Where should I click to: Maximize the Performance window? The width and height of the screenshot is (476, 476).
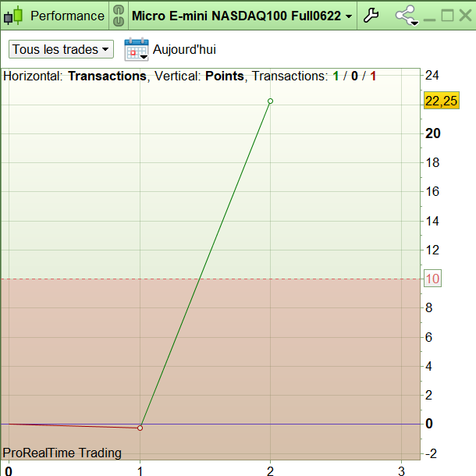(447, 16)
